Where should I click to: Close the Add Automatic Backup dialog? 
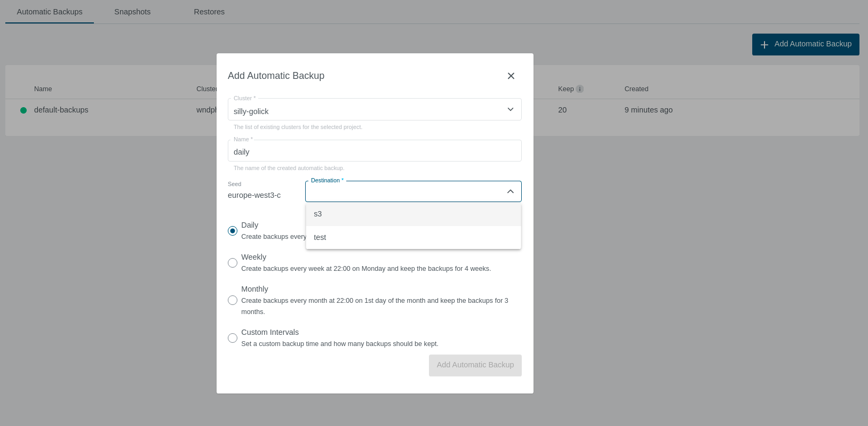(511, 76)
